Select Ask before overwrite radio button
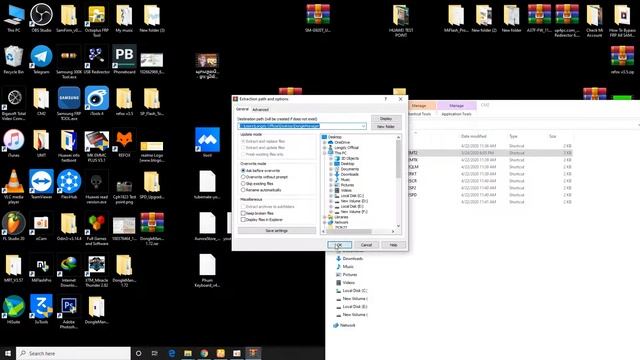The width and height of the screenshot is (640, 360). tap(243, 171)
